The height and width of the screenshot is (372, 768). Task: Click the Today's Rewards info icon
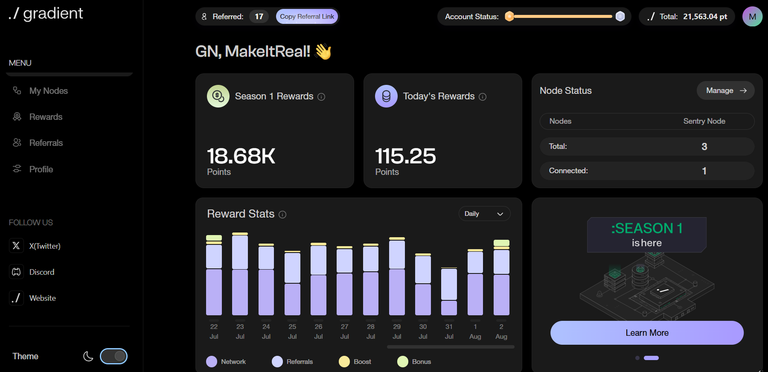pyautogui.click(x=482, y=97)
